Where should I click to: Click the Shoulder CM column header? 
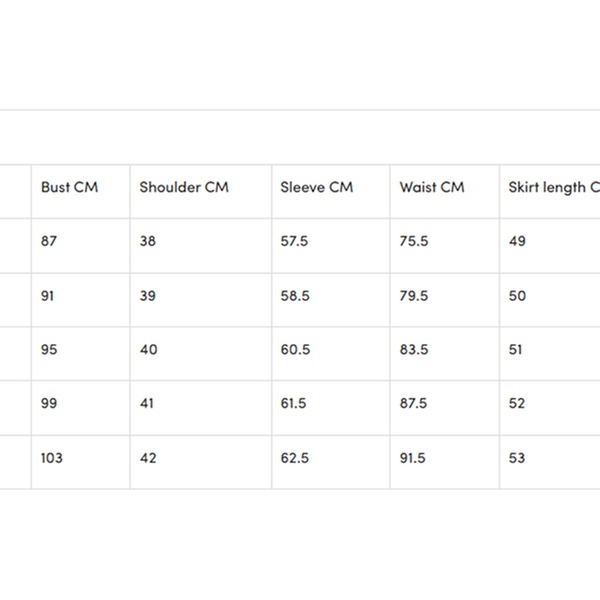(184, 187)
